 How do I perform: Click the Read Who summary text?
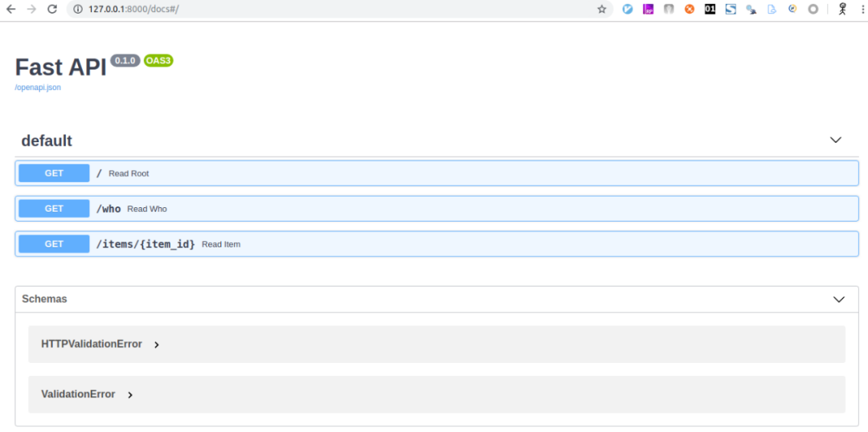147,209
